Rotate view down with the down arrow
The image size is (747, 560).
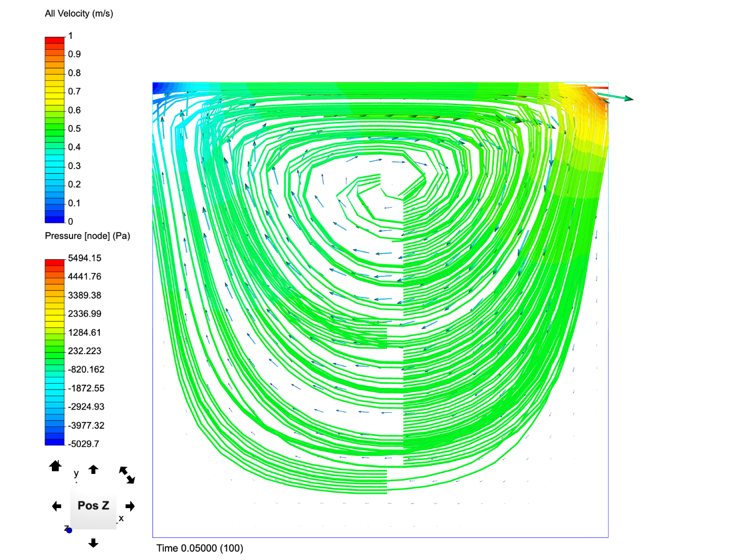click(93, 543)
